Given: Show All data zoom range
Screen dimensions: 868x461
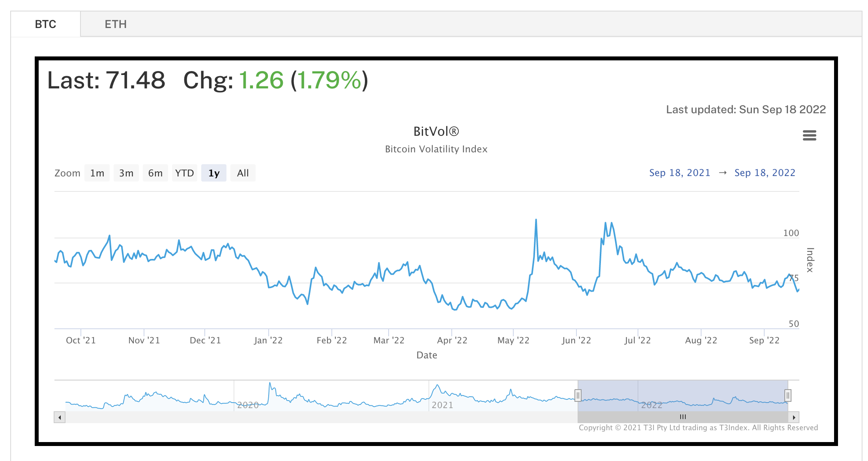Looking at the screenshot, I should coord(243,173).
